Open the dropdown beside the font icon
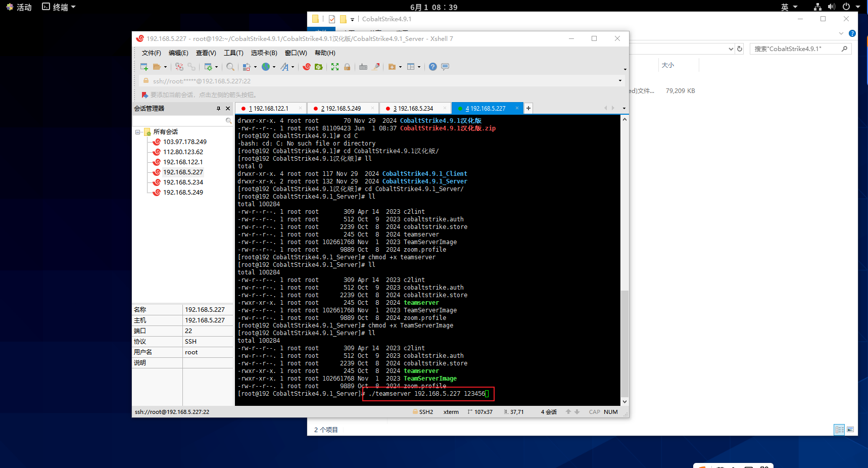The width and height of the screenshot is (868, 468). click(293, 67)
